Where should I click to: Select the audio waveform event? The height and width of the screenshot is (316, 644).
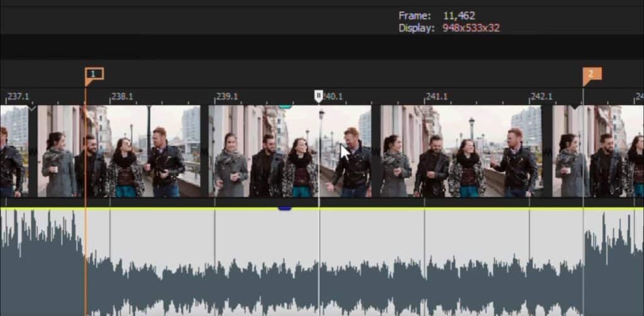click(322, 263)
